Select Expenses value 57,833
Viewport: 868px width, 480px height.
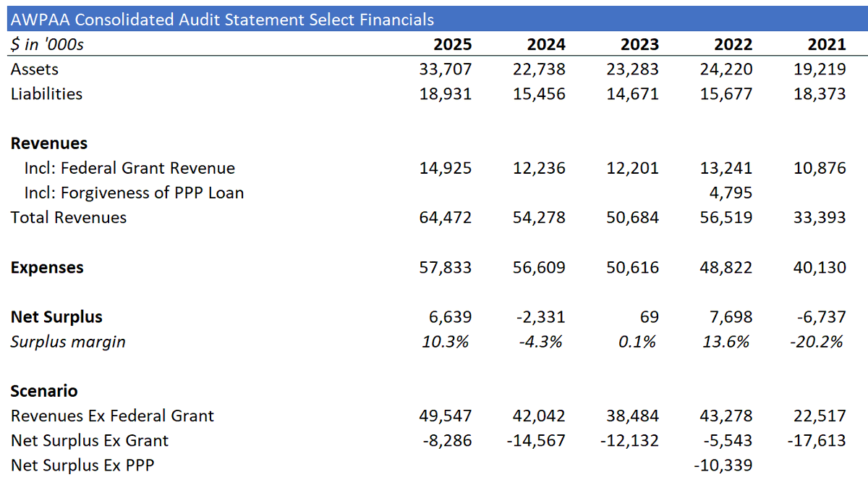point(446,268)
